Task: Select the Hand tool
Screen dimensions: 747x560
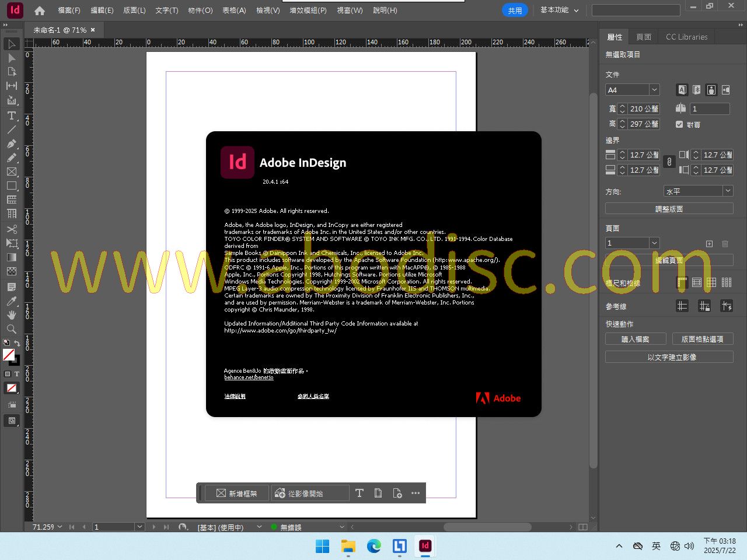Action: (12, 315)
